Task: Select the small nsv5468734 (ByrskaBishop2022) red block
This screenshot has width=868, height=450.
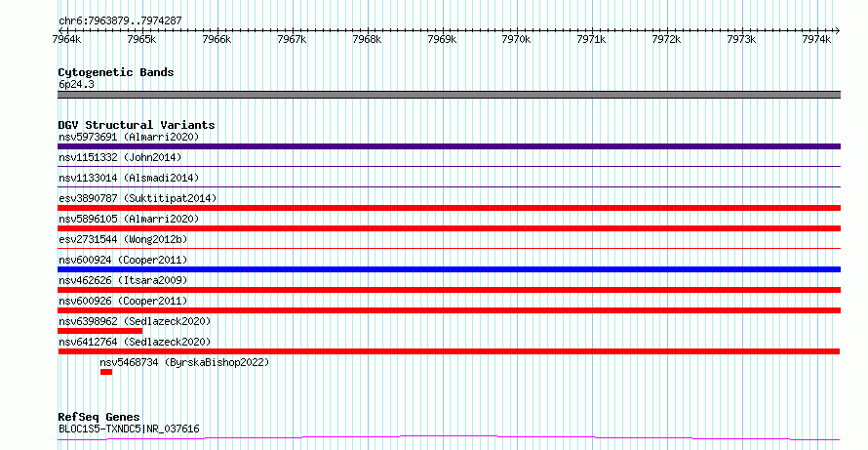Action: tap(106, 372)
